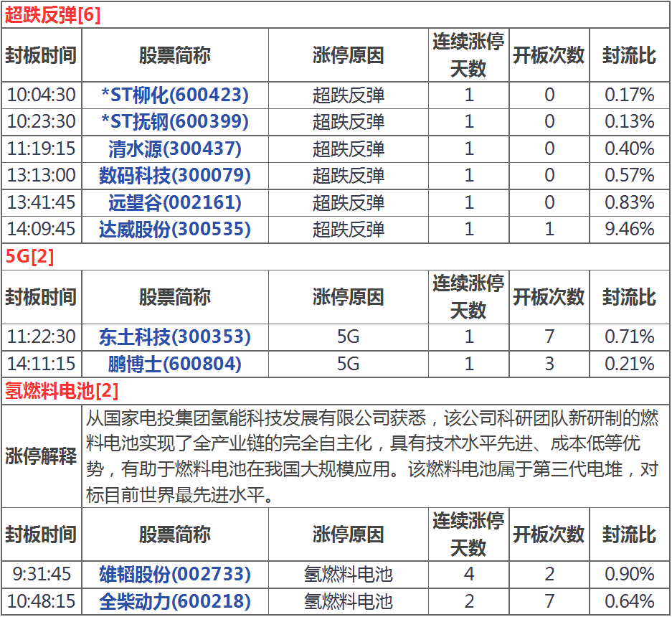Open the *ST柳化(600423) stock link
This screenshot has width=672, height=617.
click(x=174, y=95)
